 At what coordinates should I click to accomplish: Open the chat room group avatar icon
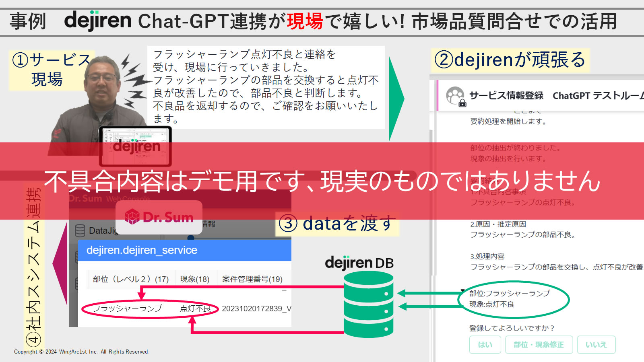point(455,96)
